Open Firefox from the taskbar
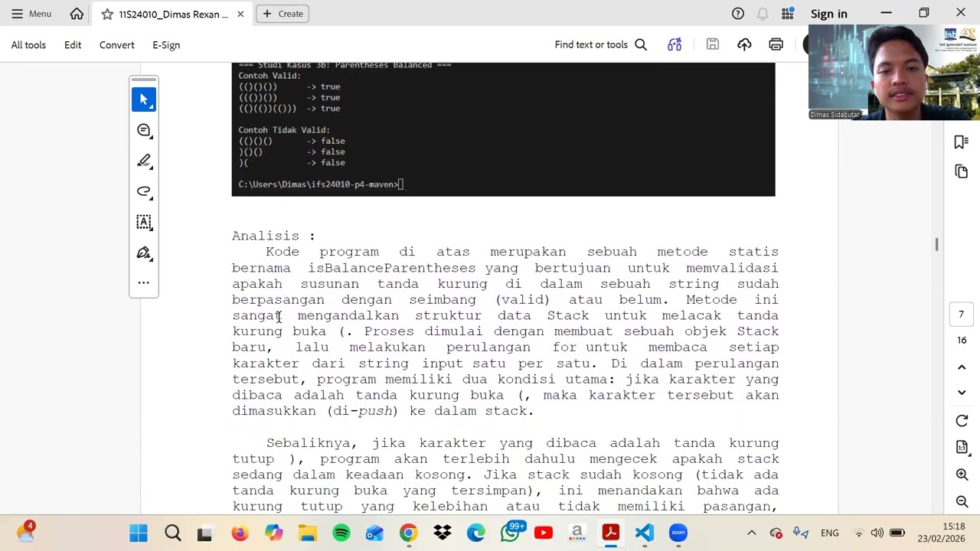Viewport: 980px width, 551px height. pyautogui.click(x=240, y=533)
